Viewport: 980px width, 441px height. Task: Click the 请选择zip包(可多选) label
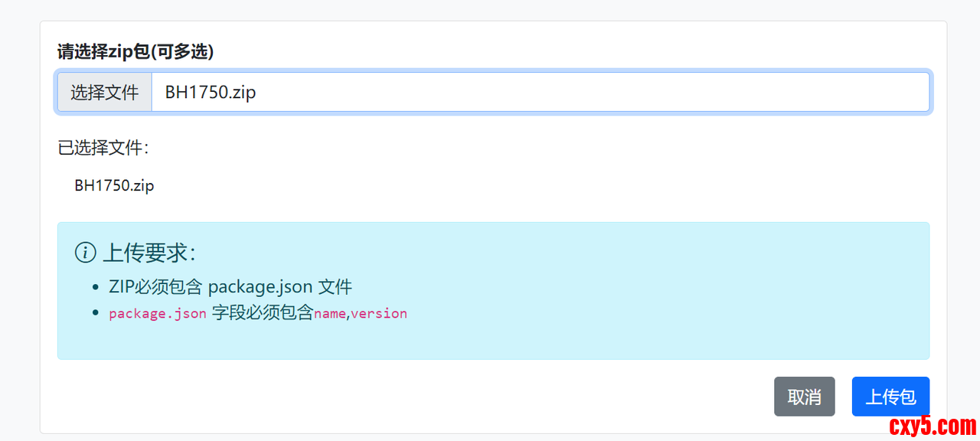point(136,51)
